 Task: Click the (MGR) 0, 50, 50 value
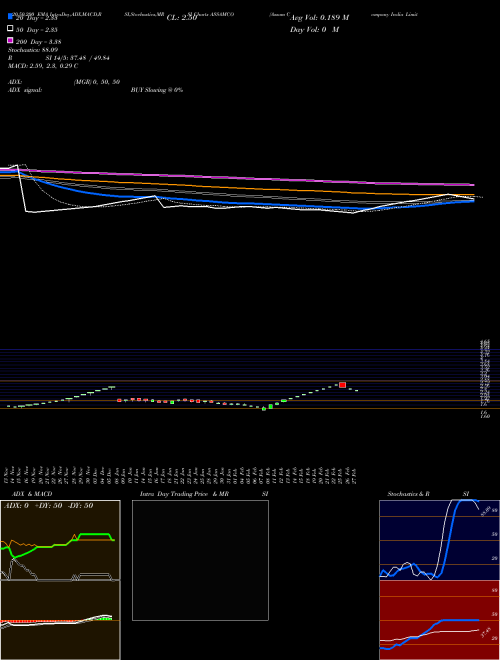click(97, 82)
